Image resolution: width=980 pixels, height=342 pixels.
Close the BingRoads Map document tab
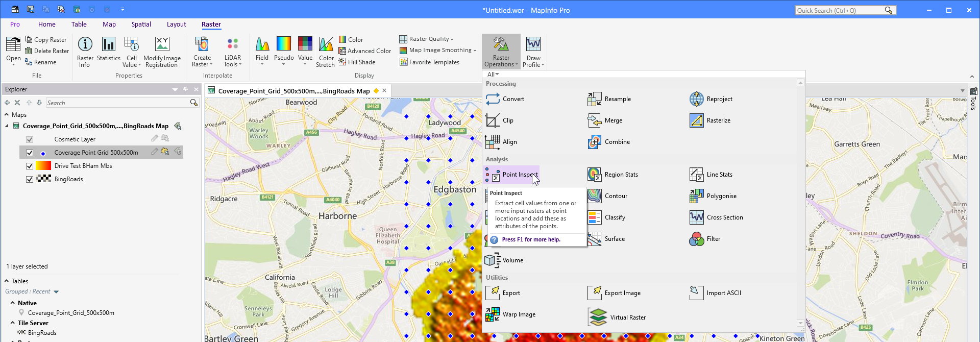tap(384, 91)
